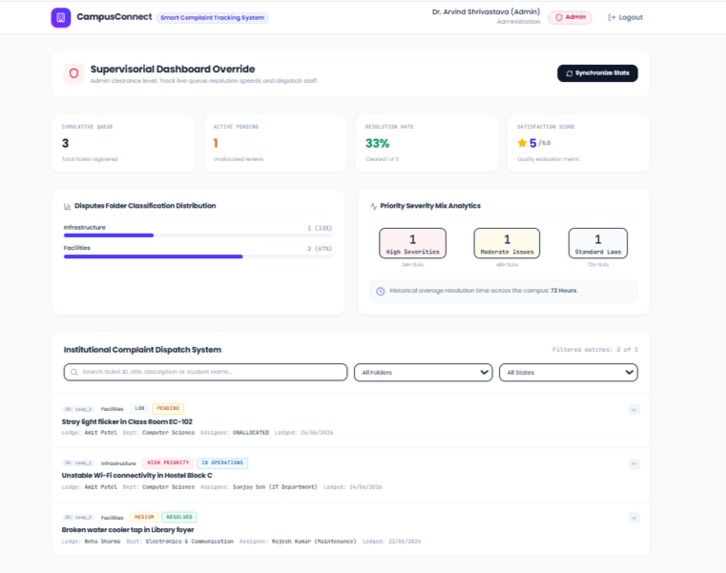The width and height of the screenshot is (726, 573).
Task: Click the magnifier icon in the ticket search box
Action: tap(74, 372)
